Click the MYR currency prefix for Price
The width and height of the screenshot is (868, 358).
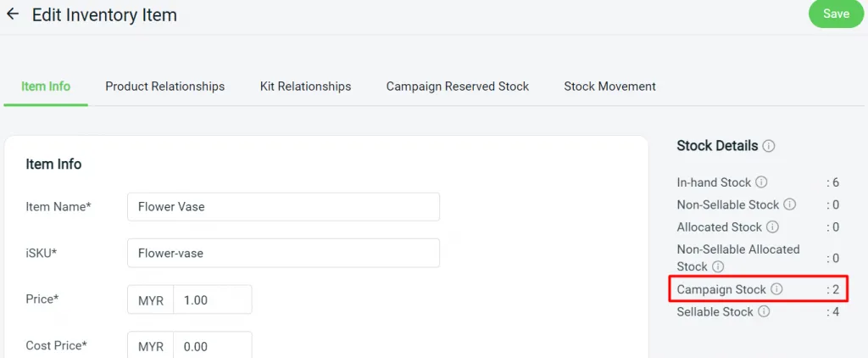click(150, 299)
